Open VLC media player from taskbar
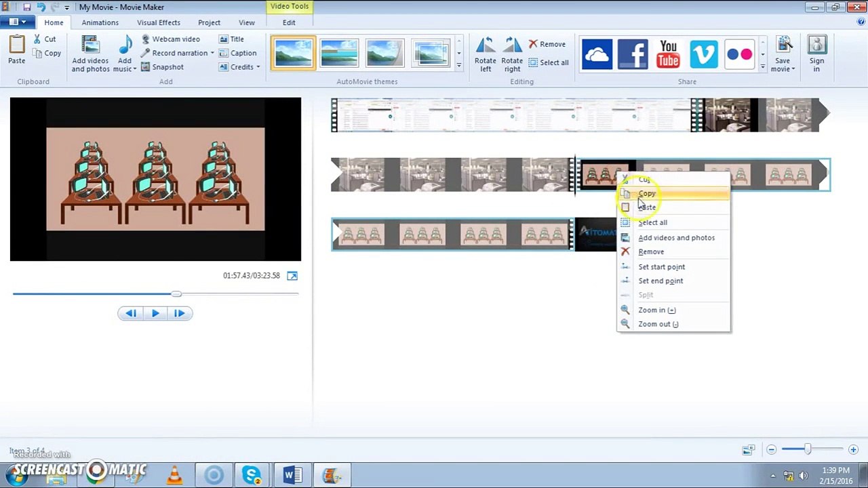The height and width of the screenshot is (488, 868). 175,475
